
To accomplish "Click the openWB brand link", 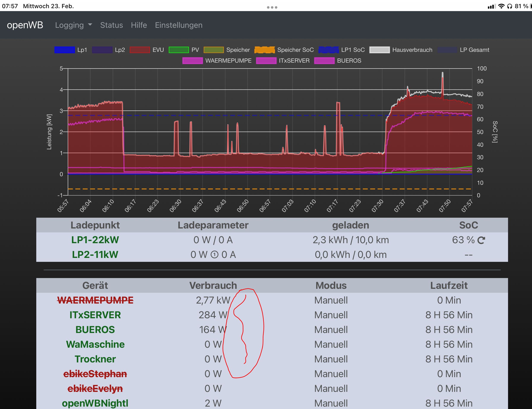I will [25, 25].
